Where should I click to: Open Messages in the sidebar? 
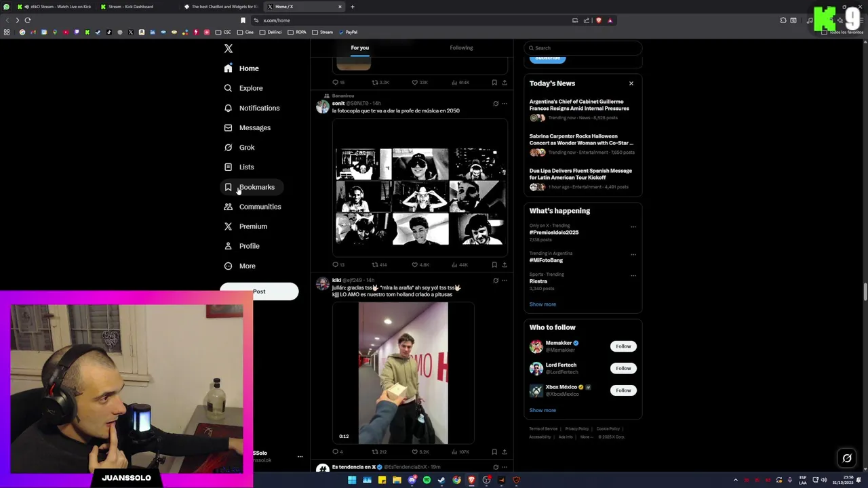(x=248, y=128)
